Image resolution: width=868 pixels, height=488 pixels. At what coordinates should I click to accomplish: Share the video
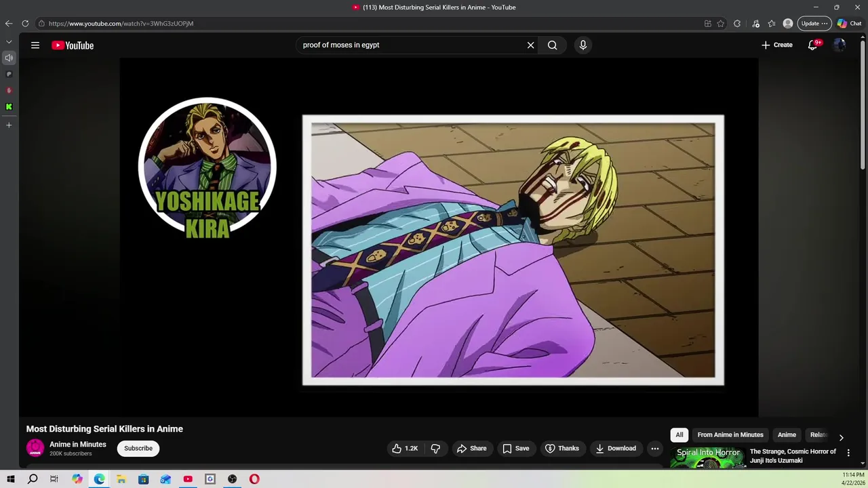click(471, 448)
